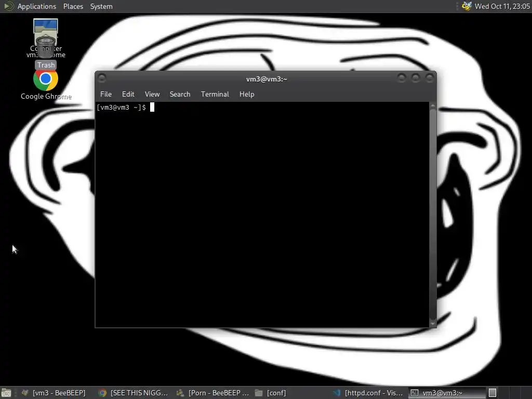Viewport: 532px width, 399px height.
Task: Click the vm3@vm3:~ terminal taskbar entry
Action: click(x=446, y=393)
